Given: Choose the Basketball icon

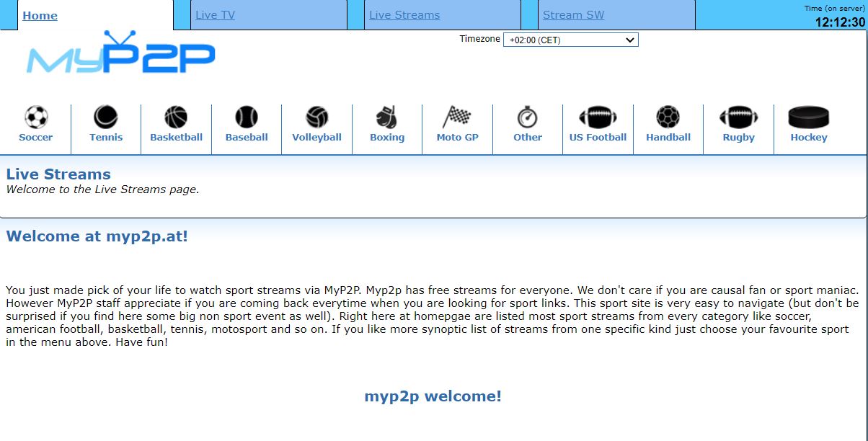Looking at the screenshot, I should [176, 117].
